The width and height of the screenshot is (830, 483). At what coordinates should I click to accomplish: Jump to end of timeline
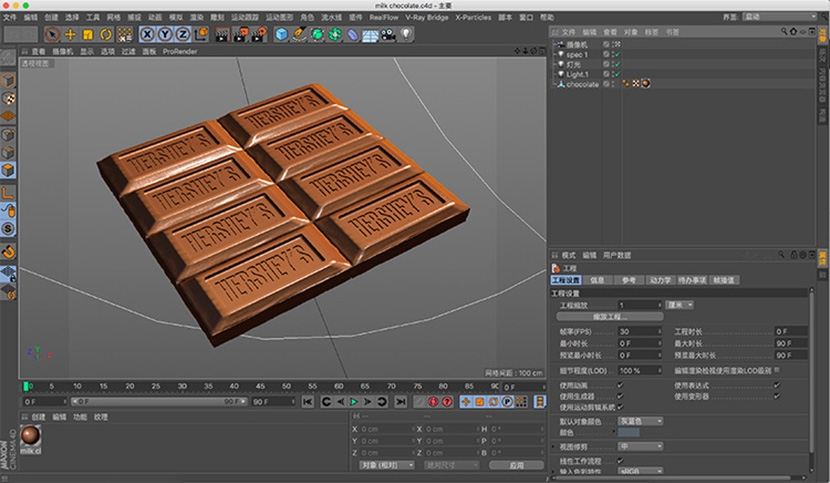(401, 402)
